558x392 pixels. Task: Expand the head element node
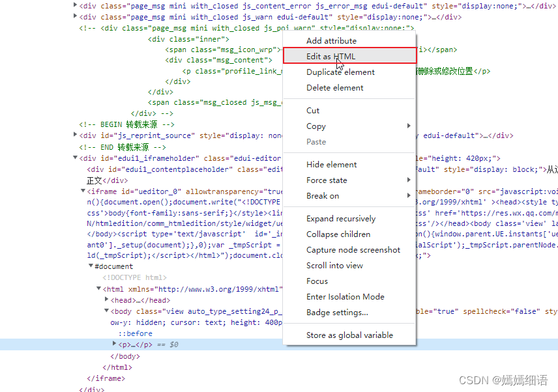point(106,300)
